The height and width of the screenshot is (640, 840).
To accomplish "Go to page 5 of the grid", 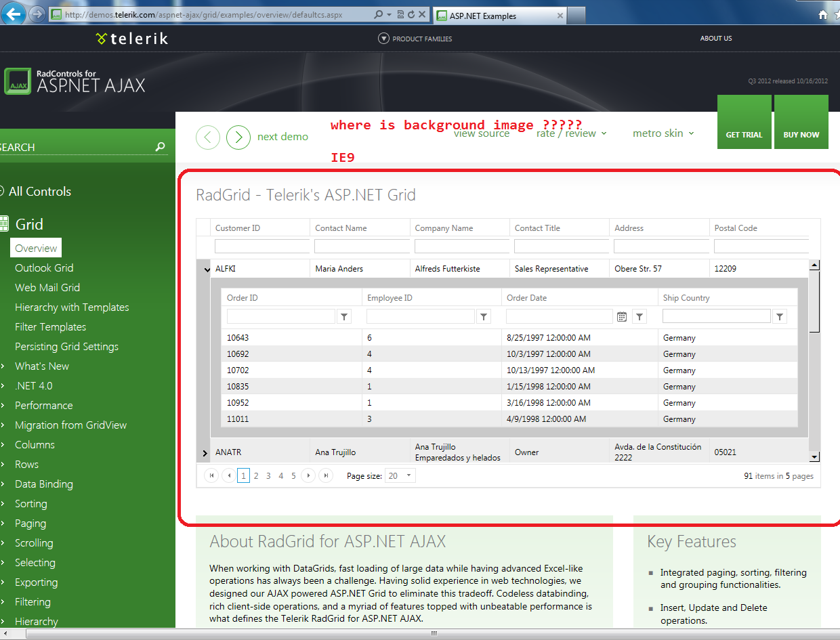I will tap(293, 476).
